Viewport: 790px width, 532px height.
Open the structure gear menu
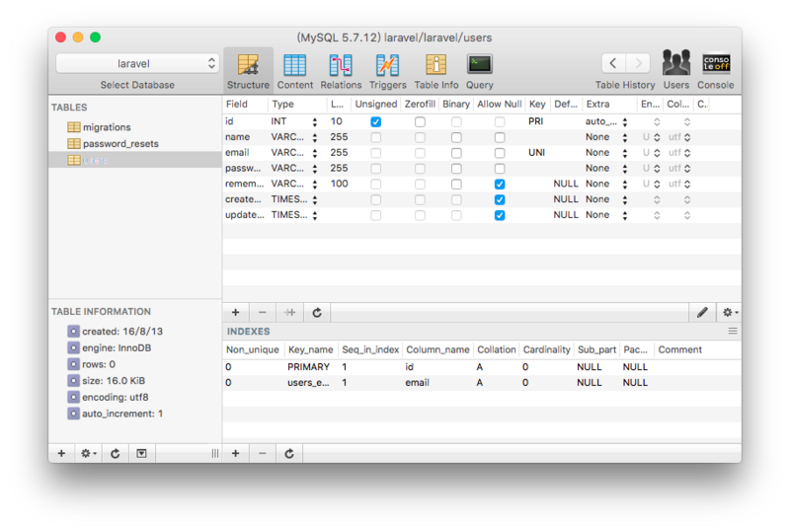[729, 312]
